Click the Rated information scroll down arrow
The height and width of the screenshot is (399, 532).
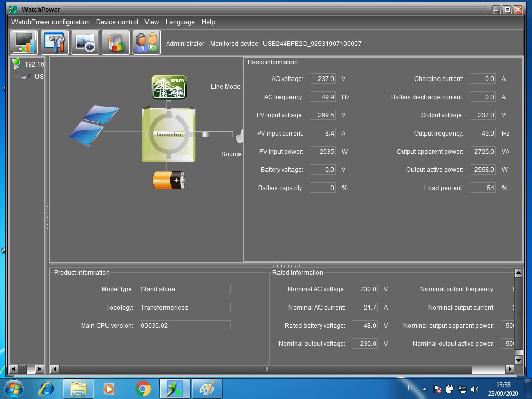tap(518, 360)
